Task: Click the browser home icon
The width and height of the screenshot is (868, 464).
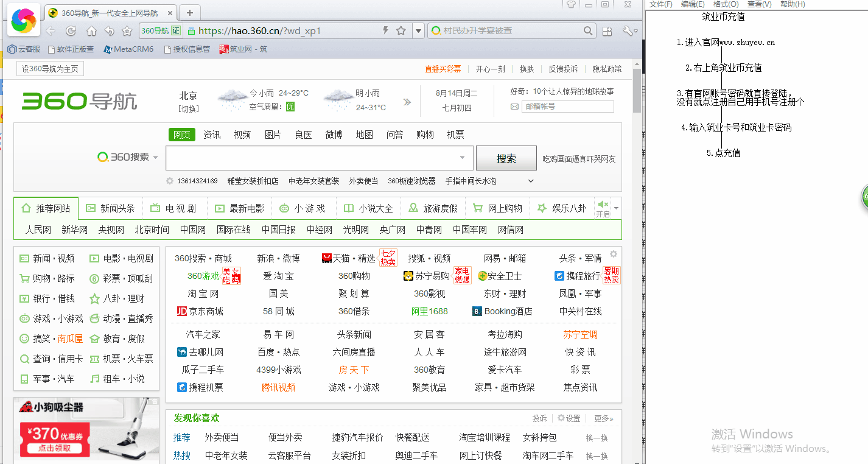Action: point(91,30)
